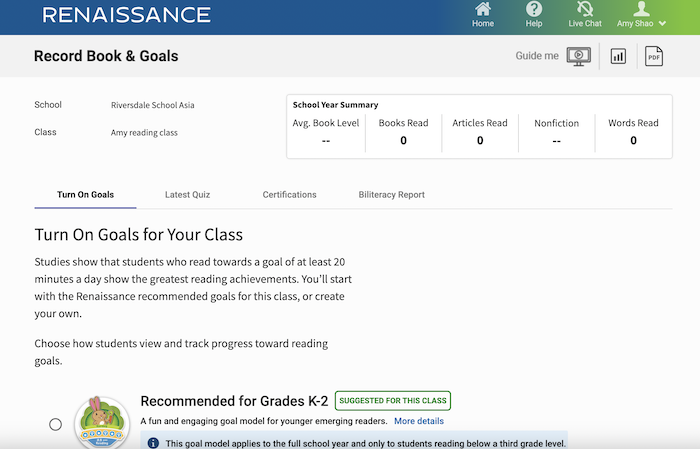
Task: Open the Certifications tab
Action: click(x=289, y=195)
